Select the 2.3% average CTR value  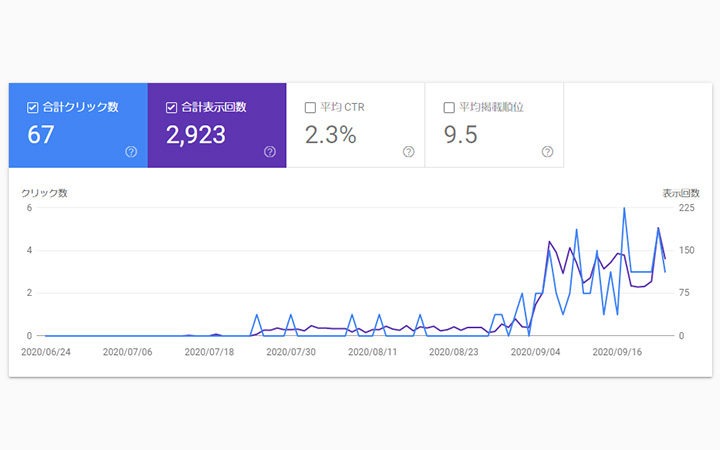[x=330, y=135]
